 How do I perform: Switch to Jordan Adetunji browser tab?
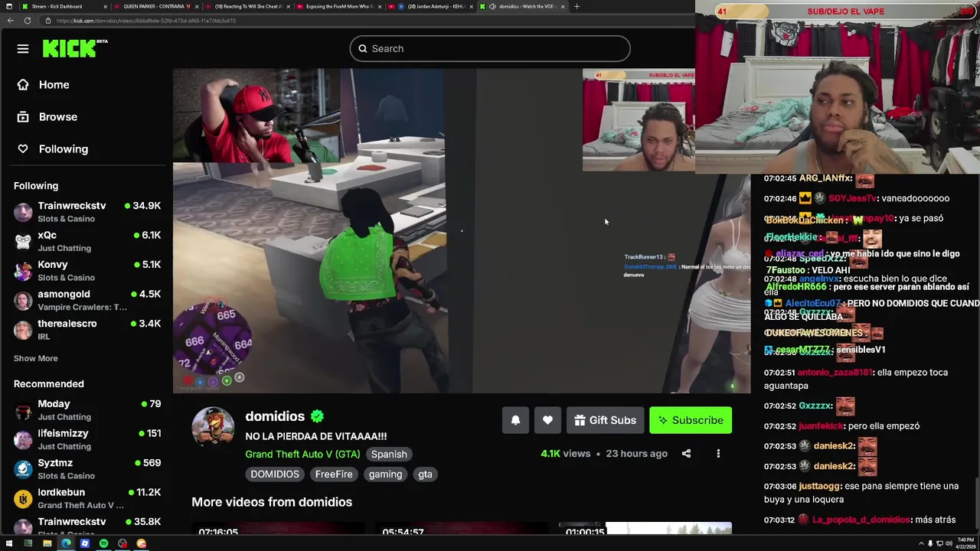pyautogui.click(x=430, y=6)
